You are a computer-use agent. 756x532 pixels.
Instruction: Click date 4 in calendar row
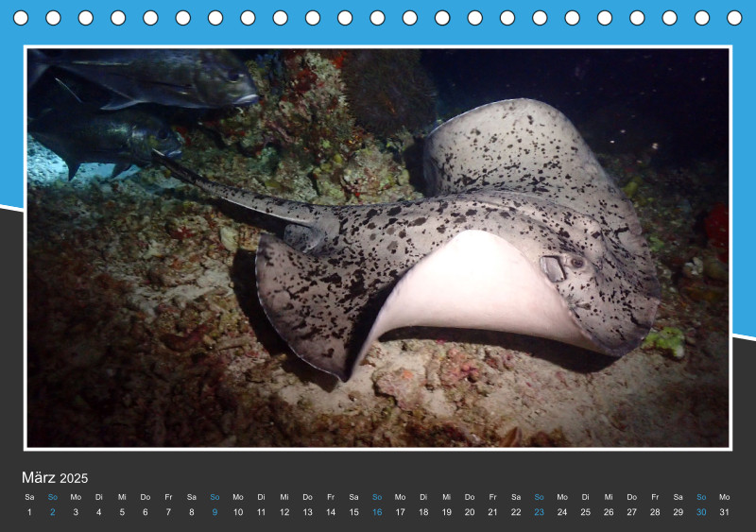(x=99, y=512)
